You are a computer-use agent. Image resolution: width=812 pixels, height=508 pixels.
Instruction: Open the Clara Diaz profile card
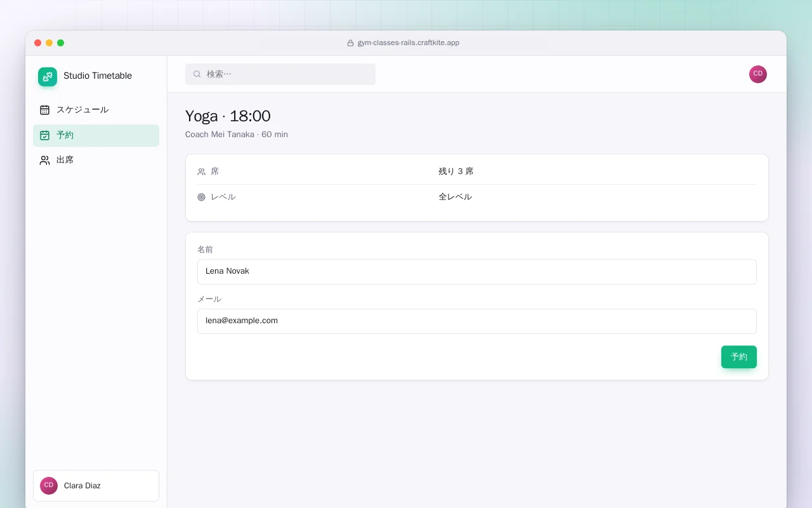[x=96, y=486]
